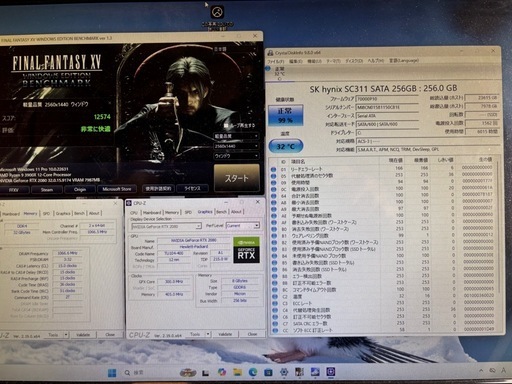This screenshot has width=512, height=384.
Task: Open File Explorer folder icon on taskbar
Action: [237, 372]
